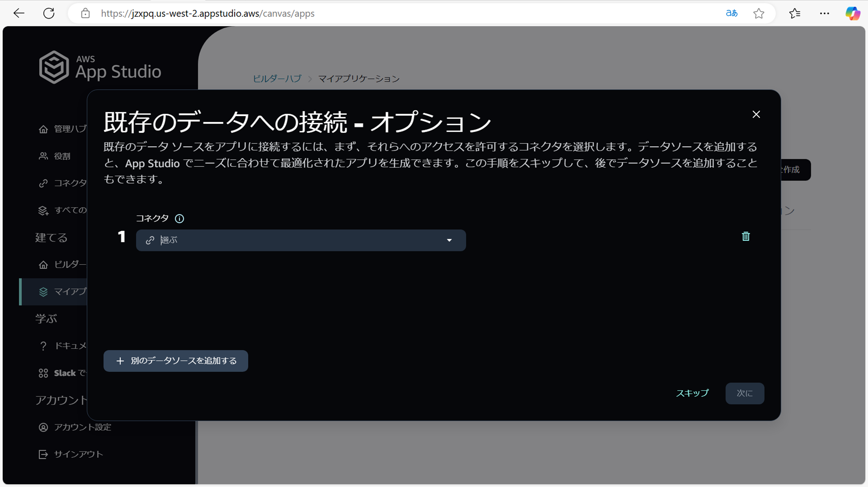Close the dialog with X icon
The height and width of the screenshot is (487, 868).
click(756, 115)
